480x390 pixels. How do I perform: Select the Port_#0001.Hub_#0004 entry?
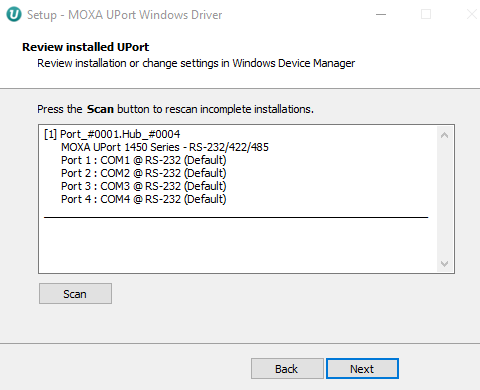pos(112,134)
